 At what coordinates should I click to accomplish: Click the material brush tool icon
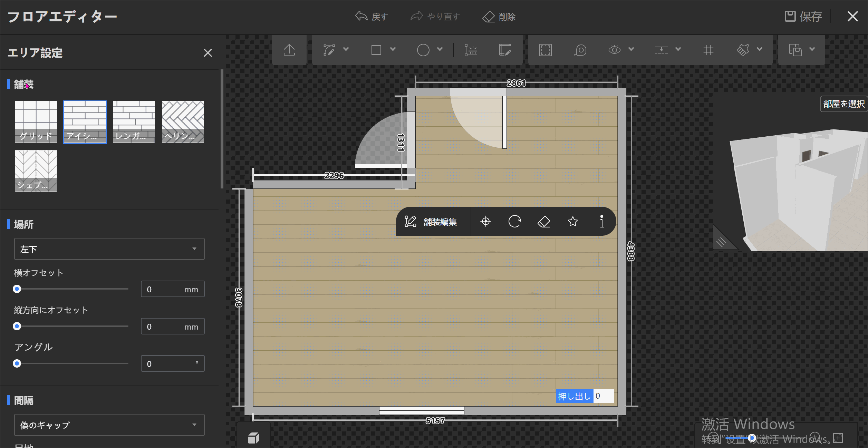coord(743,50)
